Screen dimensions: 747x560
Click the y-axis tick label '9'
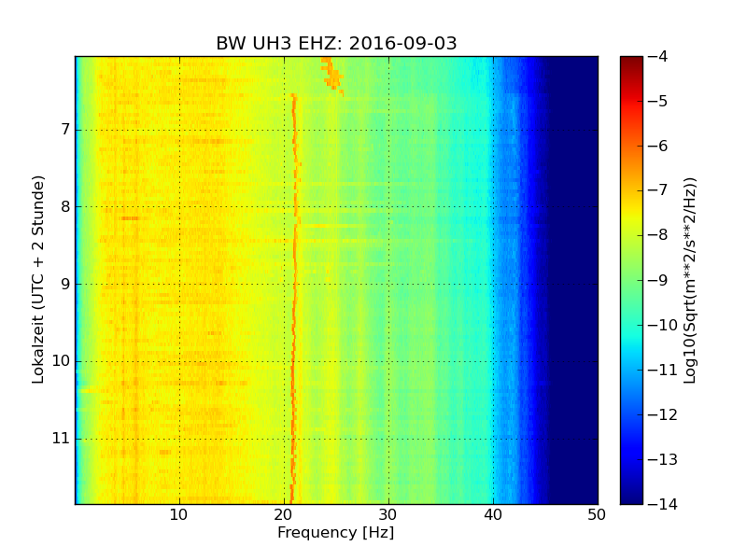coord(65,285)
